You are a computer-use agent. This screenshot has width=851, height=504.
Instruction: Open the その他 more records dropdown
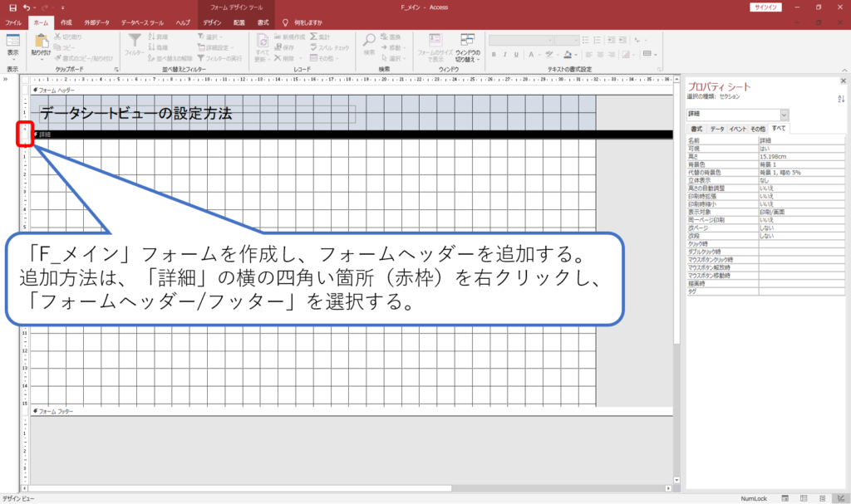click(324, 58)
